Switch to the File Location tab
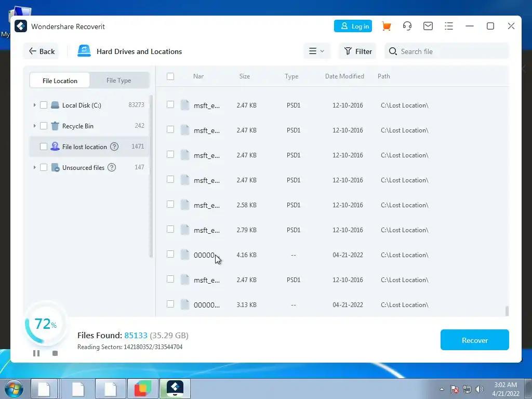 60,81
